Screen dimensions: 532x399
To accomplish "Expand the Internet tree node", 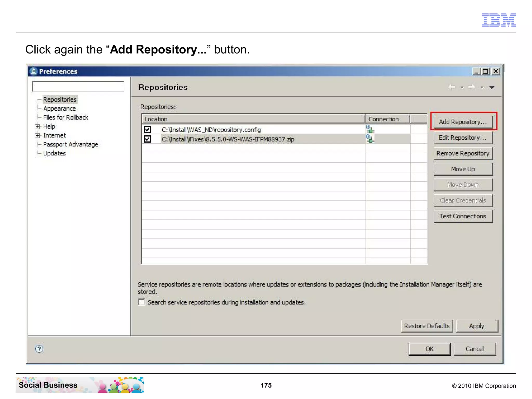I will 37,136.
